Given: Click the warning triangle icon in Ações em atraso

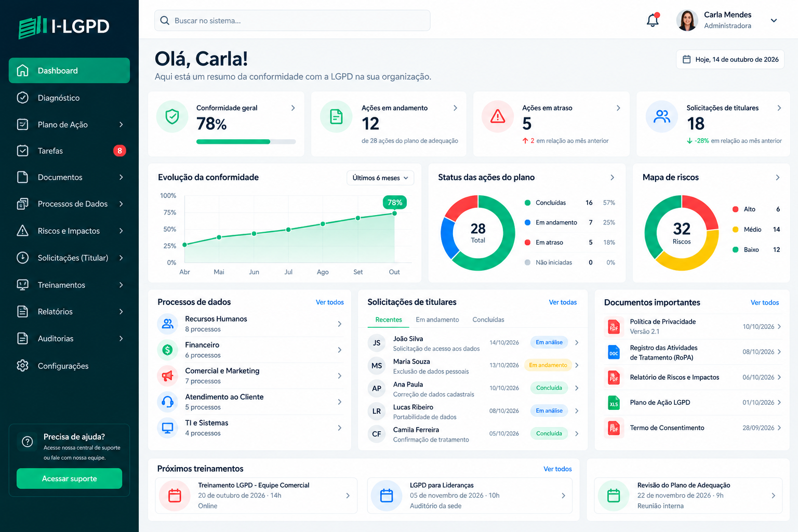Looking at the screenshot, I should point(498,116).
